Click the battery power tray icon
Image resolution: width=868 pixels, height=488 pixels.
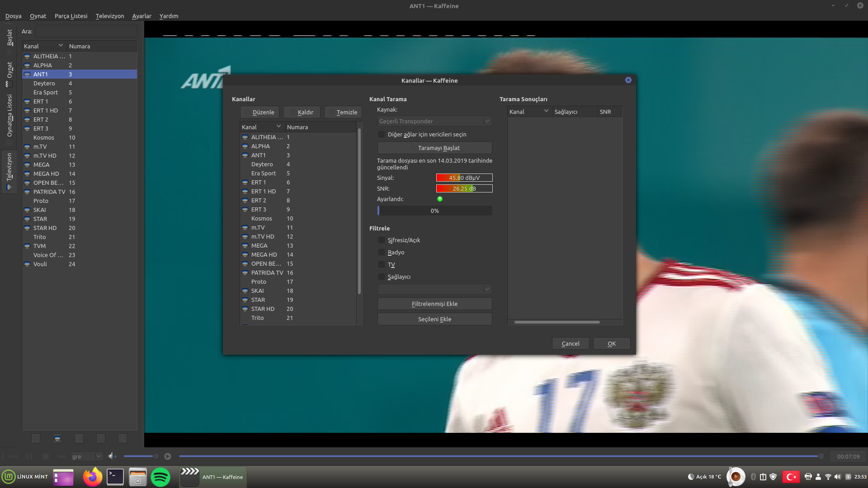(x=848, y=477)
